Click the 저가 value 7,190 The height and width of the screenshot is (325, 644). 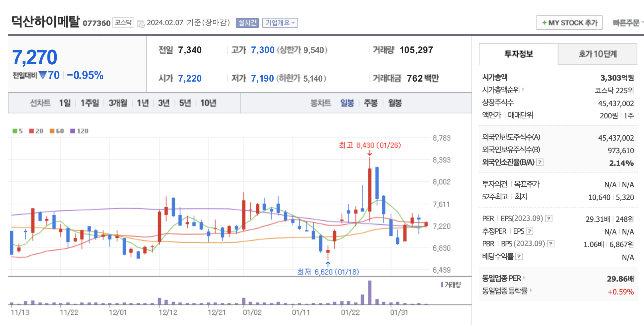pos(262,79)
